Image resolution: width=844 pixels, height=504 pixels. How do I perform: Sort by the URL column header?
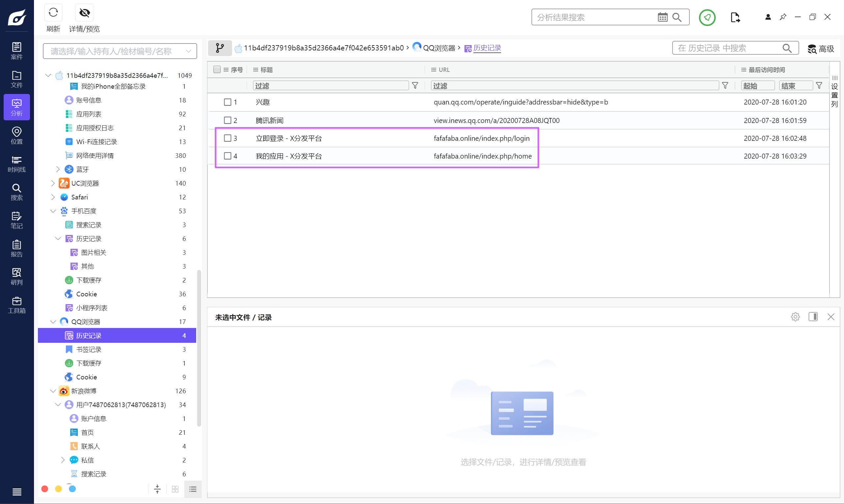(444, 70)
